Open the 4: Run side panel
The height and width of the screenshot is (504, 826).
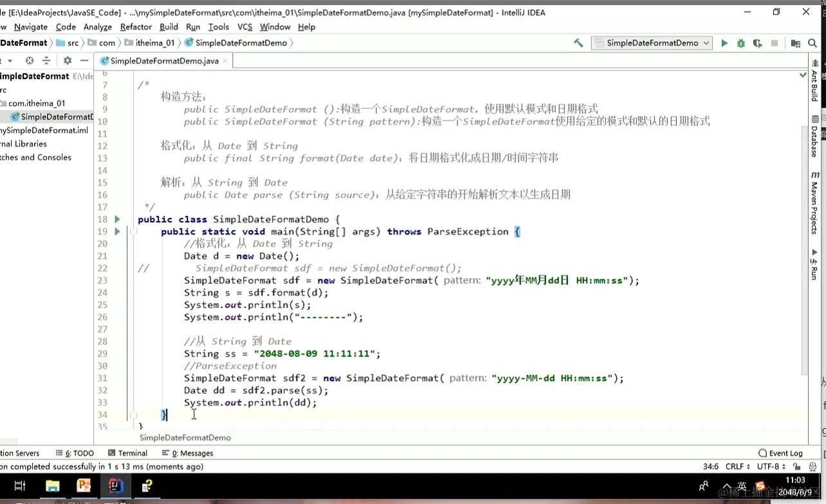click(816, 265)
